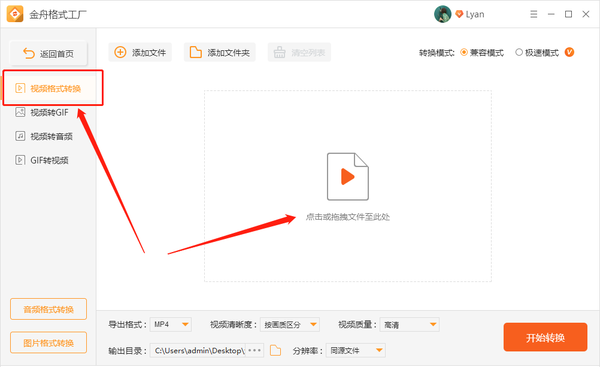Click the 清空列表 button
This screenshot has height=367, width=600.
(299, 52)
